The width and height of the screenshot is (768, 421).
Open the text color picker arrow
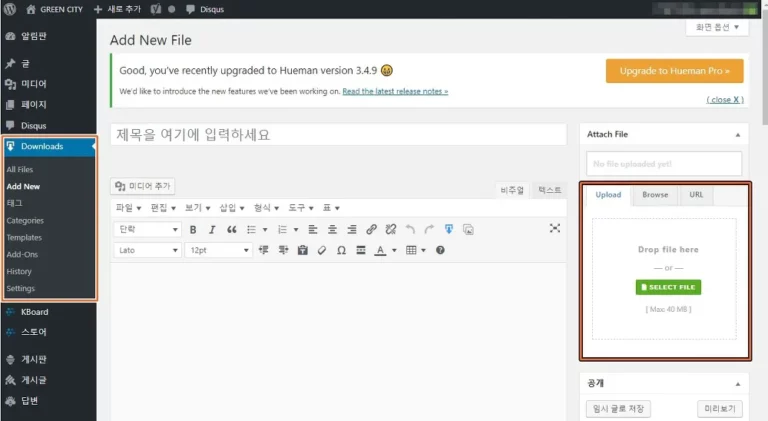coord(394,250)
